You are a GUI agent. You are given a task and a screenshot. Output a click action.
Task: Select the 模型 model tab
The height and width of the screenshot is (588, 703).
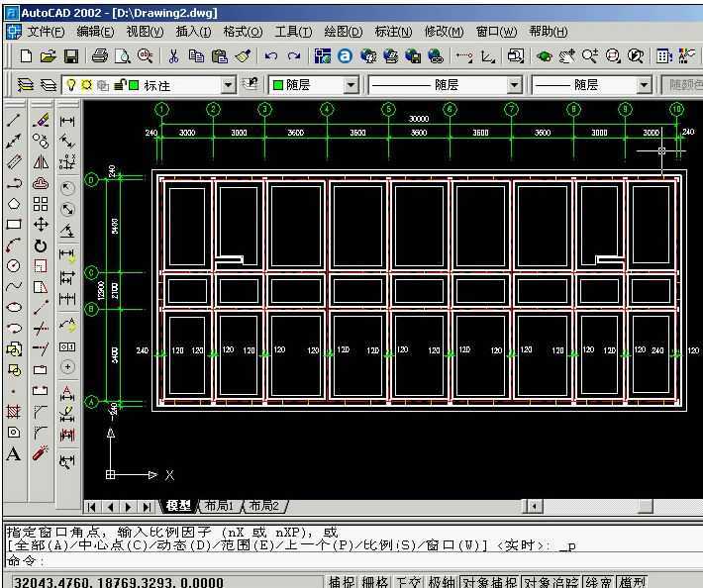click(178, 506)
